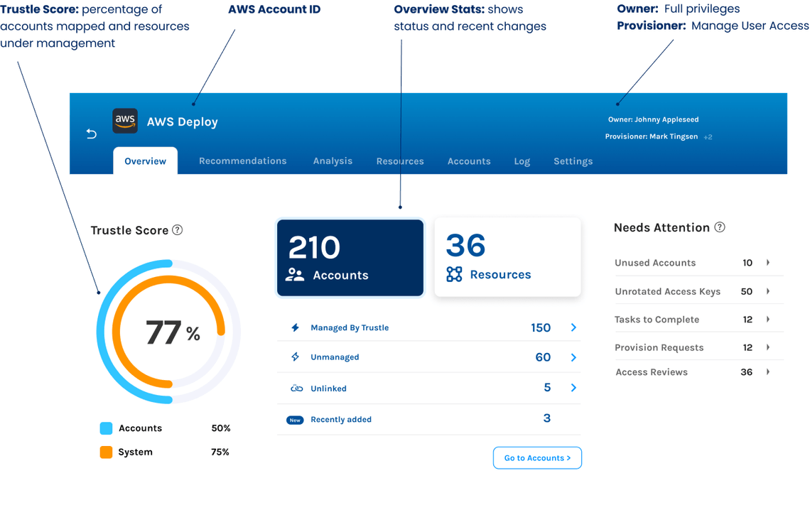Click the orange System legend swatch
810x532 pixels.
(x=106, y=452)
